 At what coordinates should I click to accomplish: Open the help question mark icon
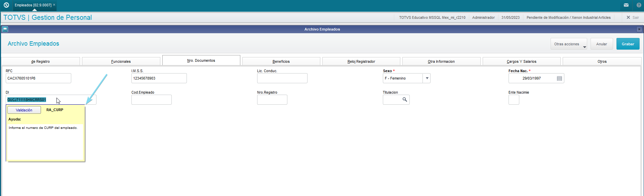point(639,5)
